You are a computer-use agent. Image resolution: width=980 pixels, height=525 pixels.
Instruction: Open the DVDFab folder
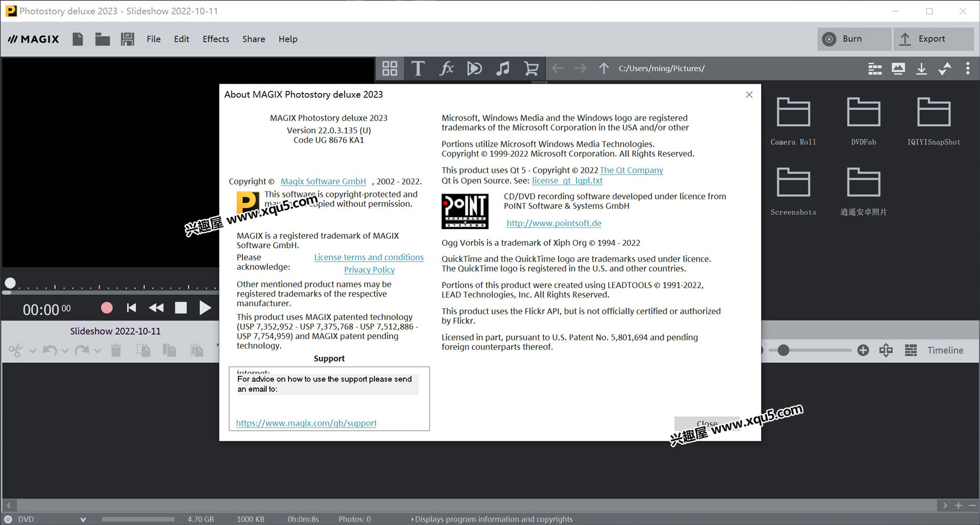point(863,121)
